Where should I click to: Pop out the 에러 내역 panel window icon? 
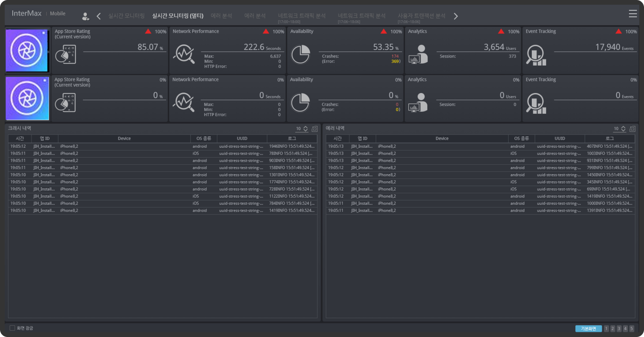[632, 129]
